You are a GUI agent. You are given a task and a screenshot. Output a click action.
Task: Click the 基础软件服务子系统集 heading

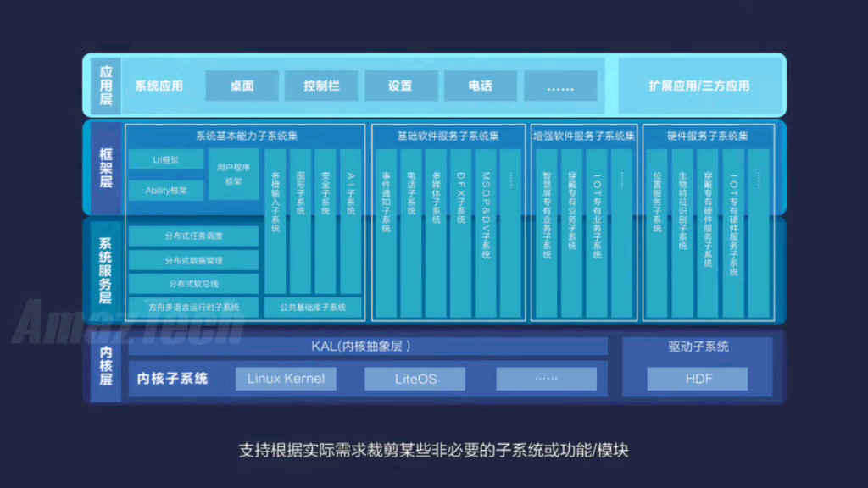click(x=448, y=136)
